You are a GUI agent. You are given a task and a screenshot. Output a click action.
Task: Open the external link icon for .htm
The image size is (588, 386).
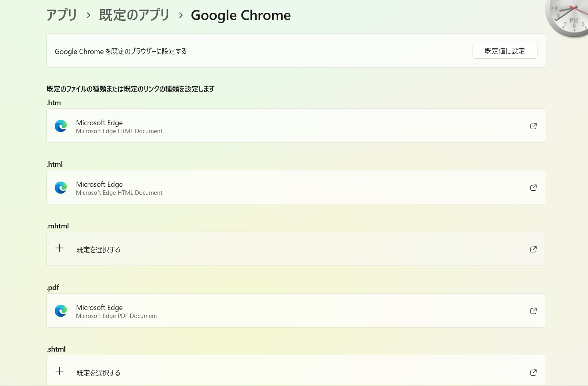pos(533,126)
